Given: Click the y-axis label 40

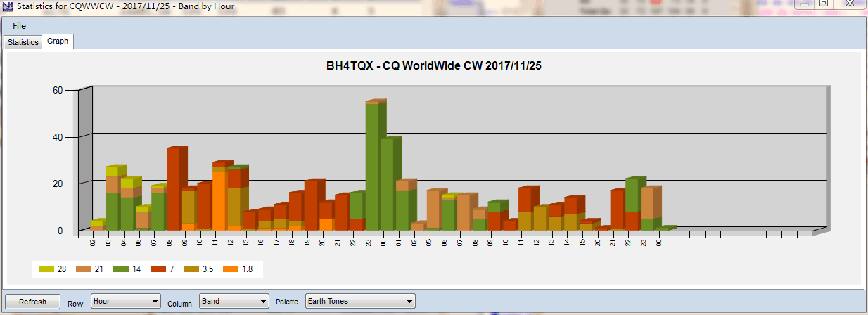Looking at the screenshot, I should [57, 136].
